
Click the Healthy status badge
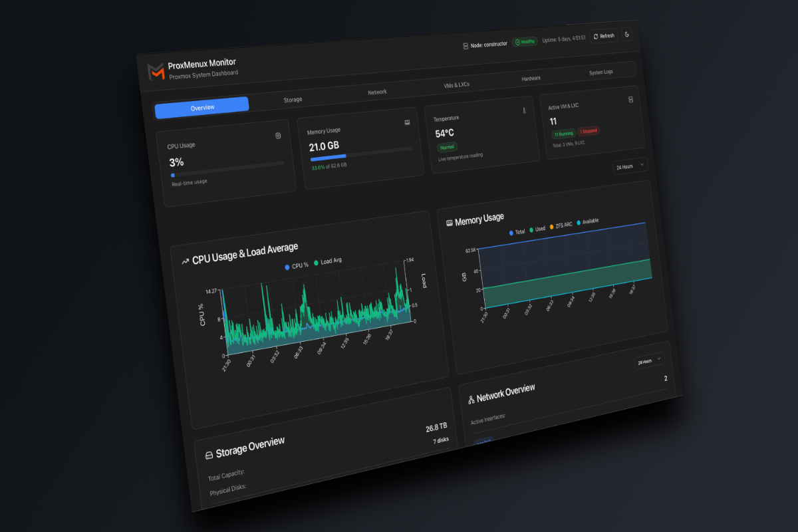coord(524,41)
